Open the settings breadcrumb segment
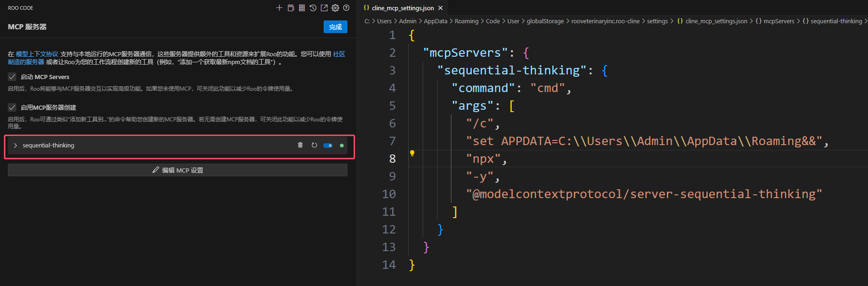868x286 pixels. coord(657,21)
